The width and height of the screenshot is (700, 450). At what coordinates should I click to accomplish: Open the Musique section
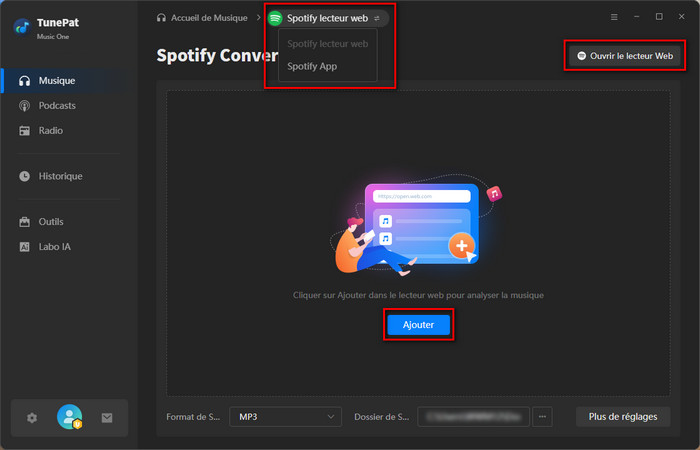point(69,81)
